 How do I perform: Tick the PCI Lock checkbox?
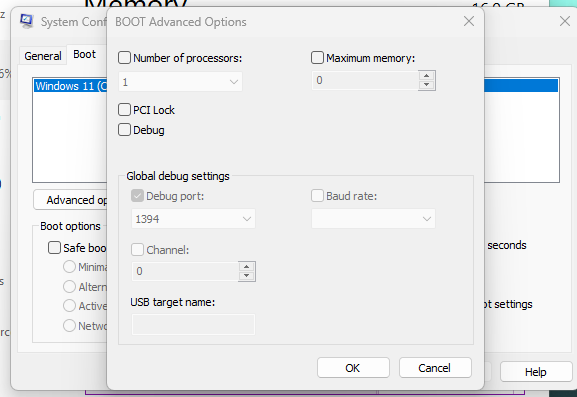coord(124,110)
